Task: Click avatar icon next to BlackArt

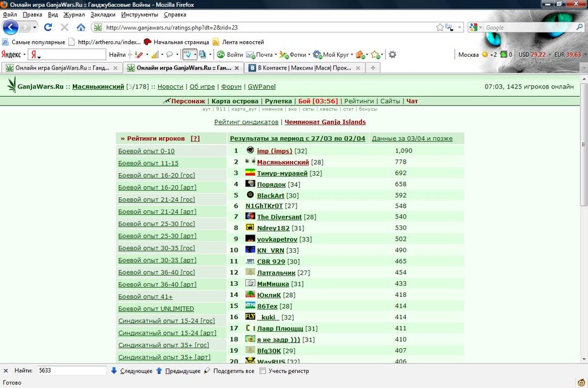Action: (250, 195)
